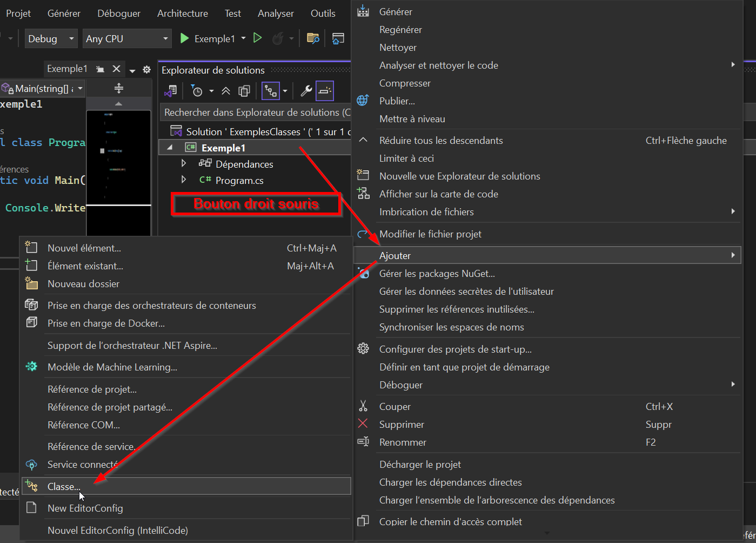The width and height of the screenshot is (756, 543).
Task: Click the Collapse All double-chevron icon in Solution Explorer
Action: [226, 91]
